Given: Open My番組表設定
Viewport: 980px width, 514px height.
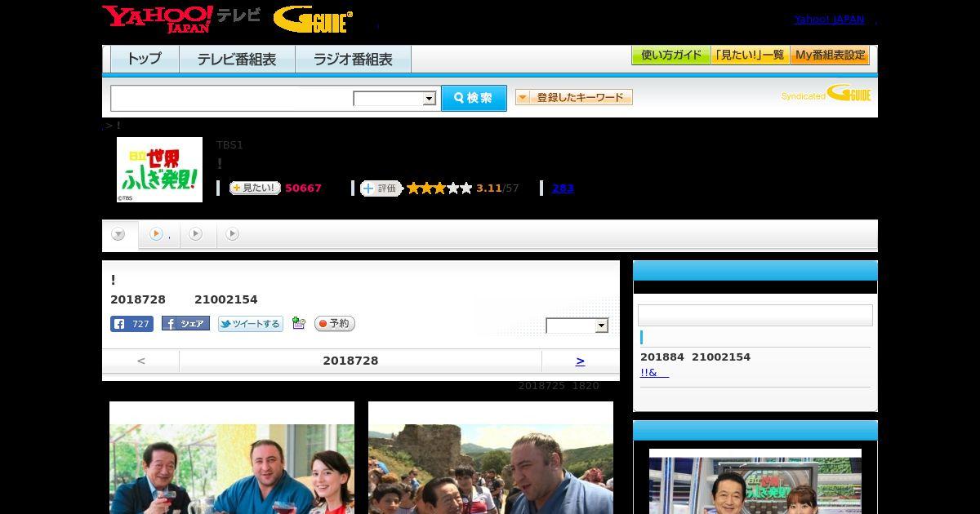Looking at the screenshot, I should pos(830,55).
